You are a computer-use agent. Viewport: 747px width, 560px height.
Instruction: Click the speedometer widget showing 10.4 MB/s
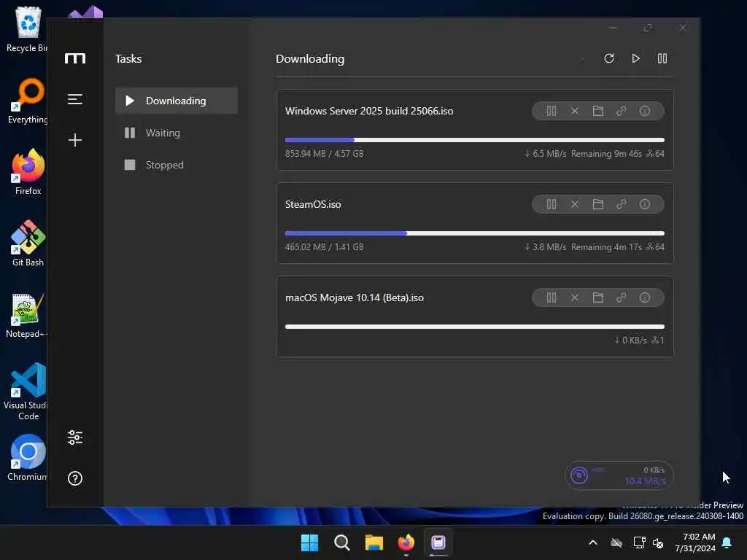pos(619,475)
